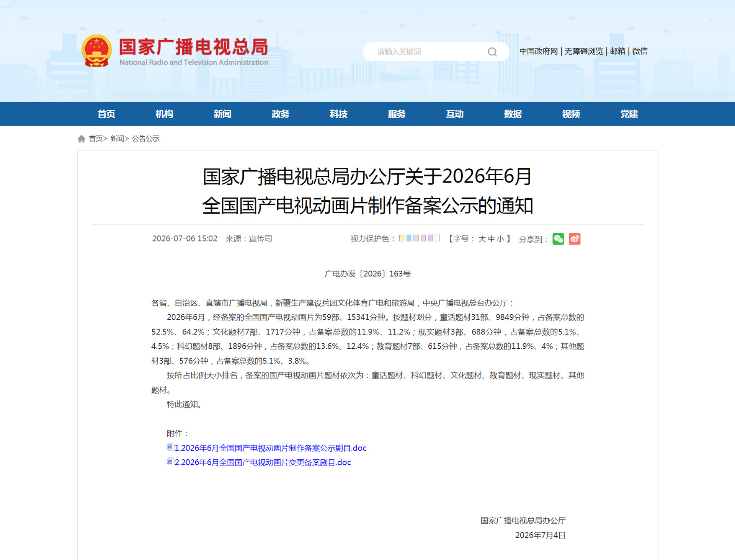Download 1.2026年6月全国国产电视动画片制作备案公示剧目.doc
This screenshot has height=560, width=735.
[271, 448]
